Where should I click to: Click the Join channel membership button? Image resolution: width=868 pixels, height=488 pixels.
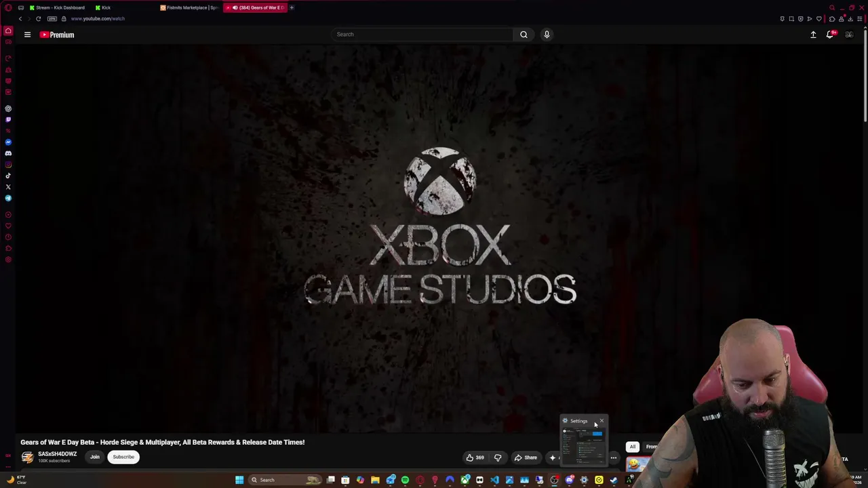95,457
